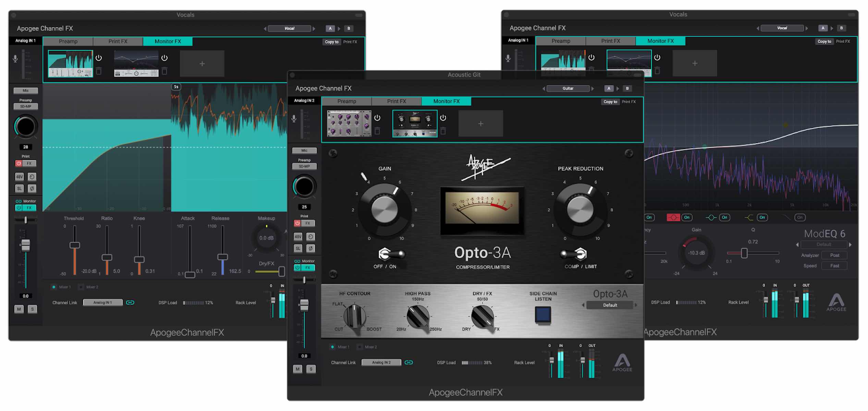Open Vocal preset dropdown in right Vocals window
This screenshot has height=411, width=868.
pyautogui.click(x=782, y=28)
